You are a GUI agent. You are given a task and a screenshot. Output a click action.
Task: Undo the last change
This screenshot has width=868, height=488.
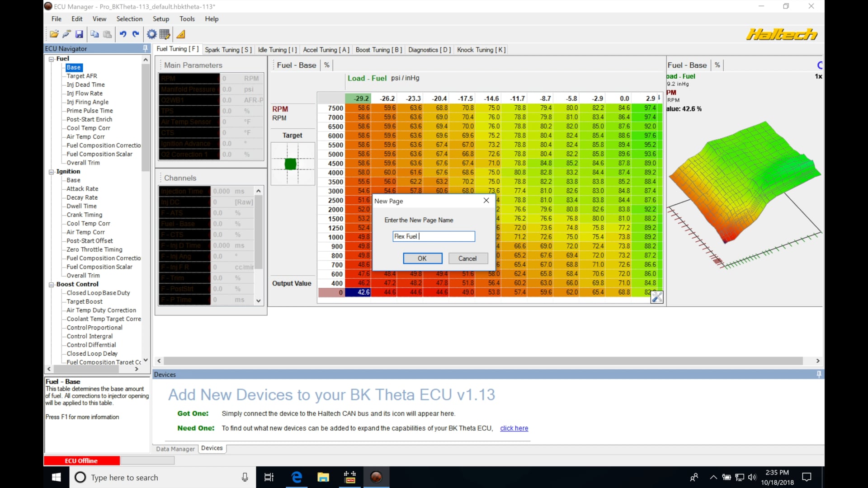coord(123,34)
